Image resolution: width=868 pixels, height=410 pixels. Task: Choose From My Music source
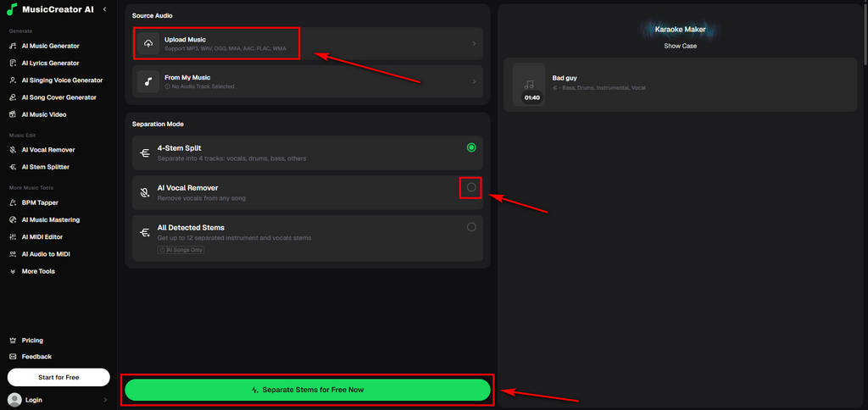pyautogui.click(x=307, y=81)
